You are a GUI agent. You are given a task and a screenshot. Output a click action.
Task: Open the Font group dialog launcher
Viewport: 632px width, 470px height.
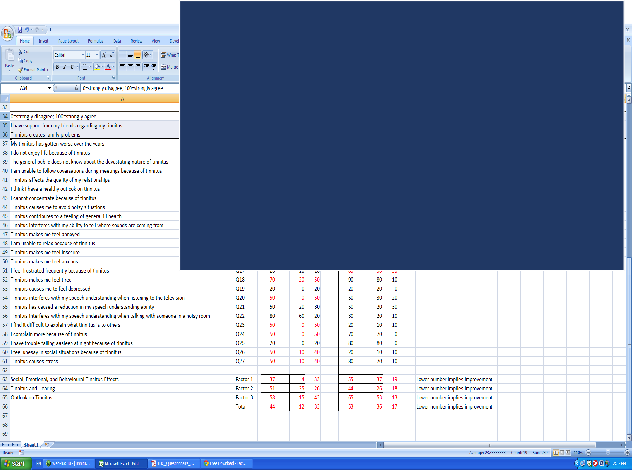113,78
